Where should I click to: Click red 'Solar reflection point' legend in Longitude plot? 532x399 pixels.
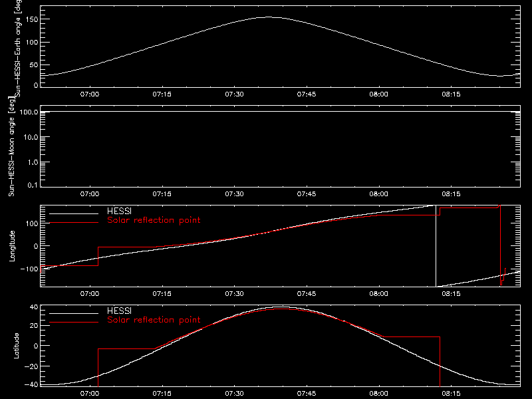(154, 220)
